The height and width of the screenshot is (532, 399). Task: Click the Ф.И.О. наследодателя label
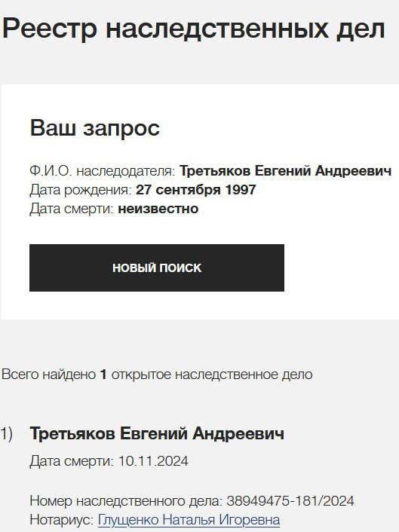(103, 170)
